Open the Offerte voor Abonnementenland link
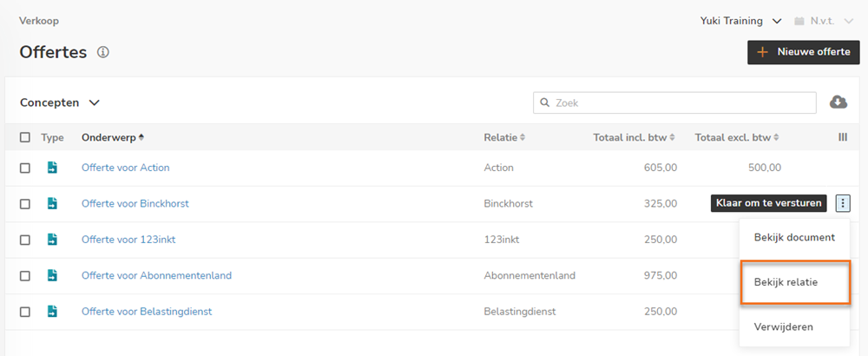Image resolution: width=868 pixels, height=356 pixels. click(156, 275)
